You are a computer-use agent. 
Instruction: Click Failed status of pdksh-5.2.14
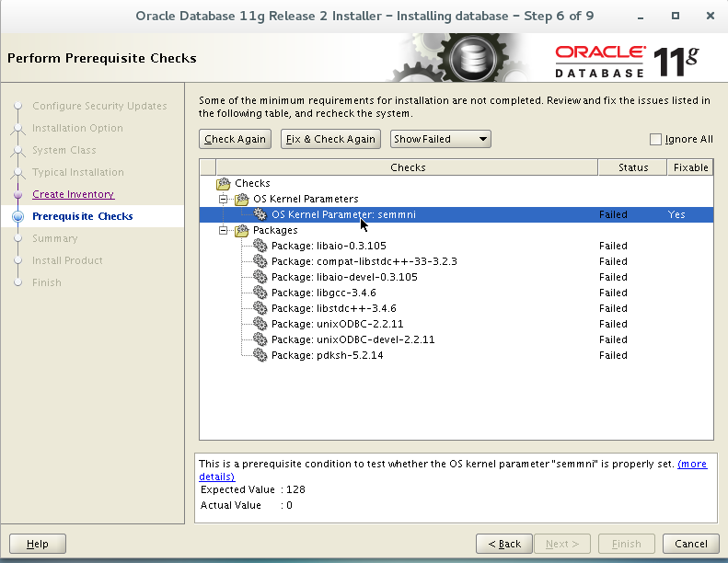(613, 355)
